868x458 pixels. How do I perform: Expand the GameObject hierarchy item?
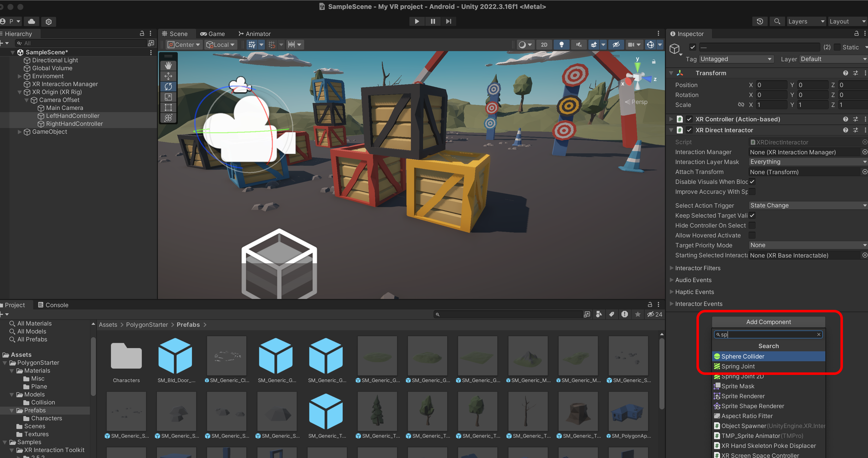tap(20, 132)
